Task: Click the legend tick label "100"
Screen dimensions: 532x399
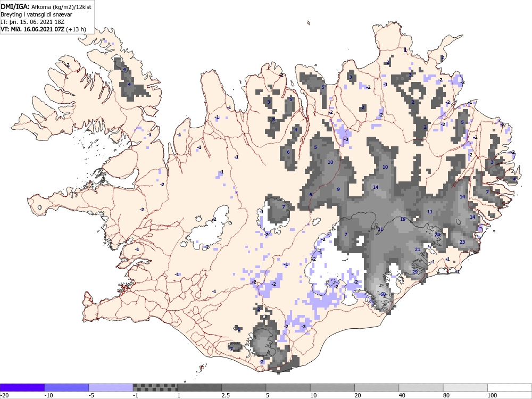Action: click(x=492, y=395)
